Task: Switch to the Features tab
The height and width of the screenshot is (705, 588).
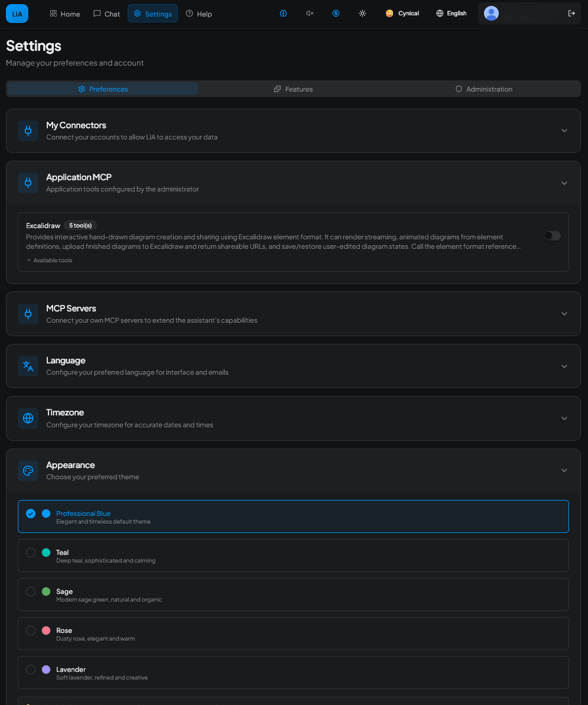Action: coord(293,89)
